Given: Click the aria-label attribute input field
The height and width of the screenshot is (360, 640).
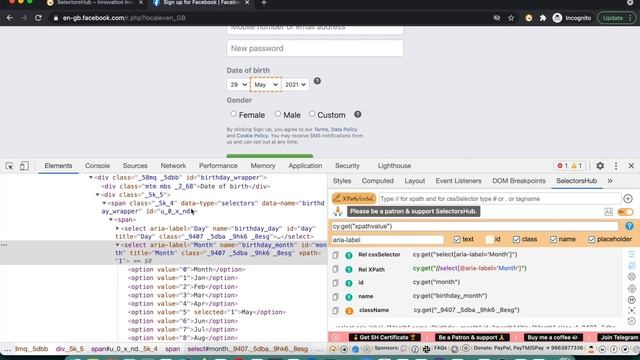Looking at the screenshot, I should 387,240.
